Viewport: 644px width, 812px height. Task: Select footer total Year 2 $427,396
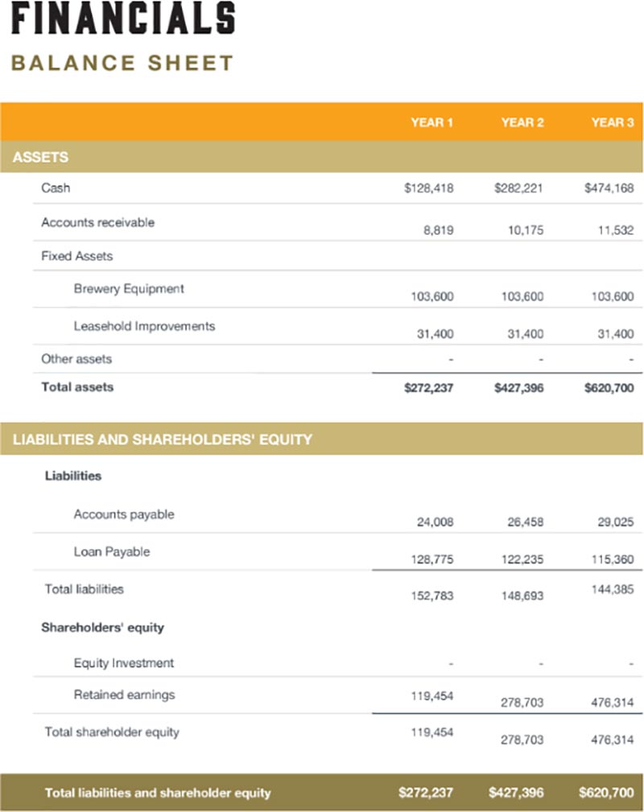[x=516, y=793]
